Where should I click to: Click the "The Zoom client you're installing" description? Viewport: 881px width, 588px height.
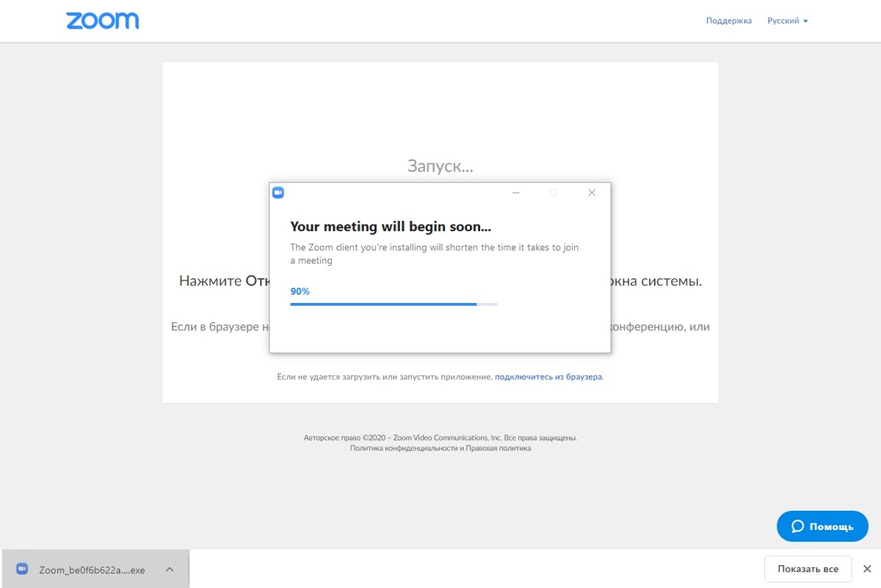coord(435,254)
